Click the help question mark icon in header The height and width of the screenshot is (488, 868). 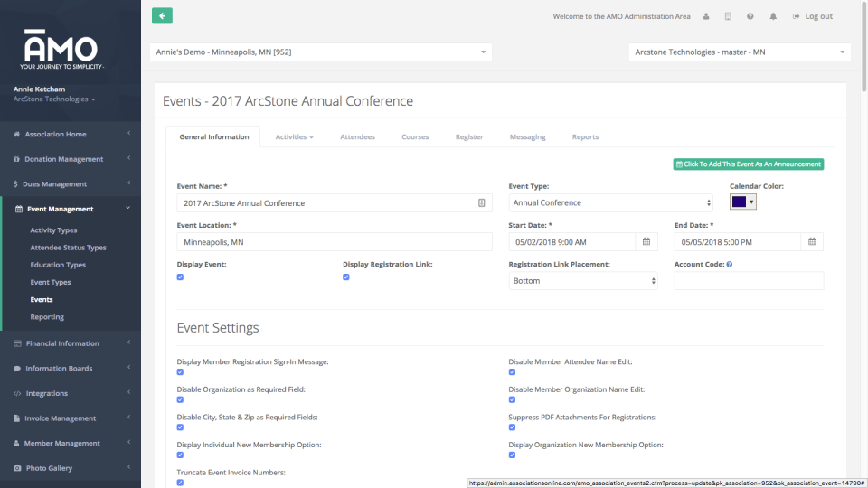(750, 16)
